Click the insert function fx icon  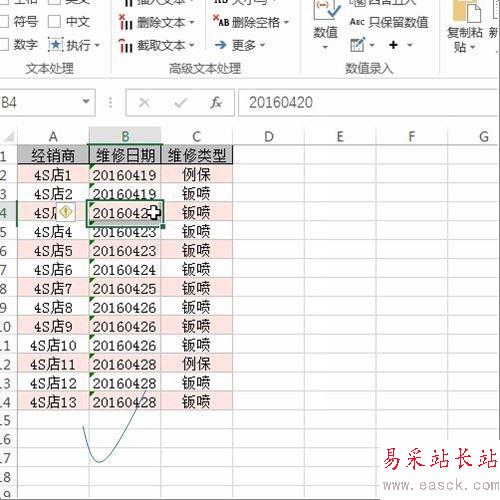[216, 103]
